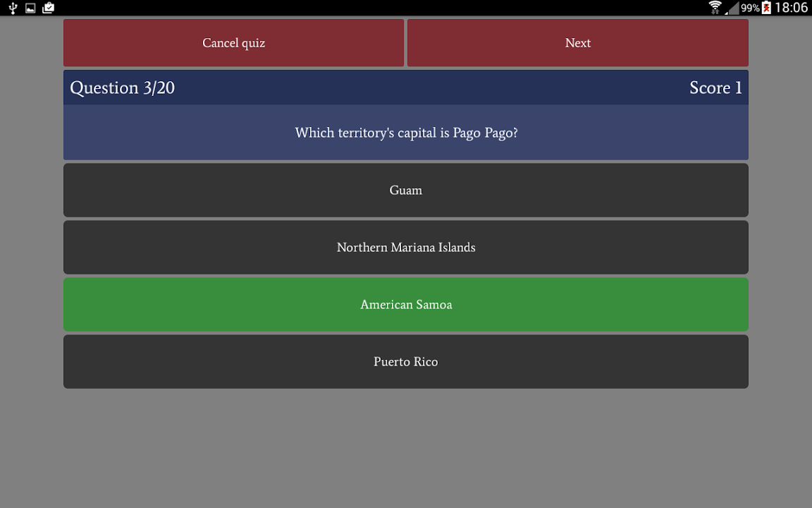Tap the USB connection status icon
This screenshot has height=508, width=812.
[13, 8]
